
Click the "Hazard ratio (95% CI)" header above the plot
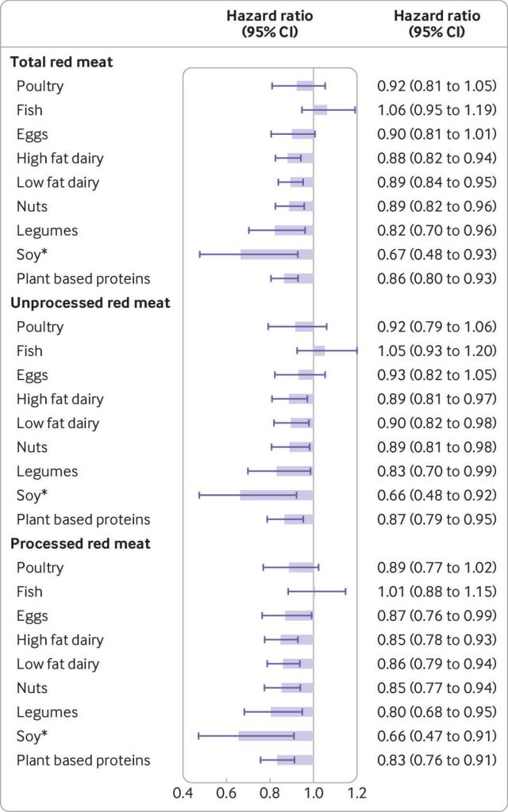click(270, 24)
